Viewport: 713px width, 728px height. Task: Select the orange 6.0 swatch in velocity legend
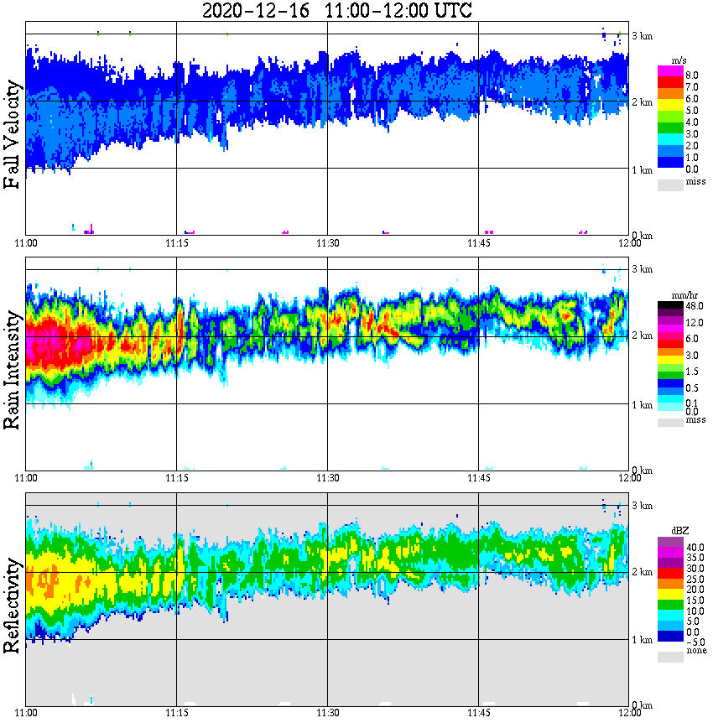pyautogui.click(x=671, y=94)
